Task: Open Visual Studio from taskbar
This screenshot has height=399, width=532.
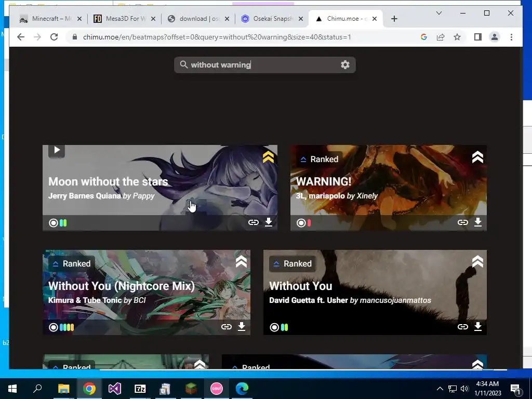Action: pyautogui.click(x=115, y=389)
